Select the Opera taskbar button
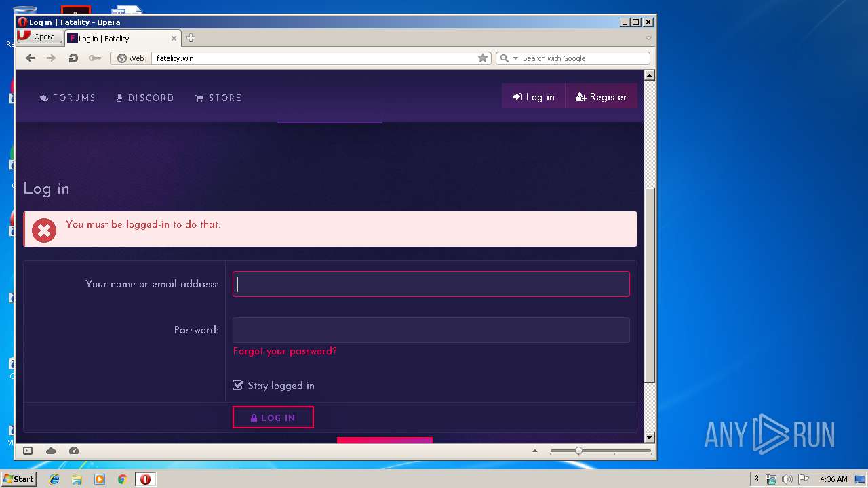868x488 pixels. point(145,479)
